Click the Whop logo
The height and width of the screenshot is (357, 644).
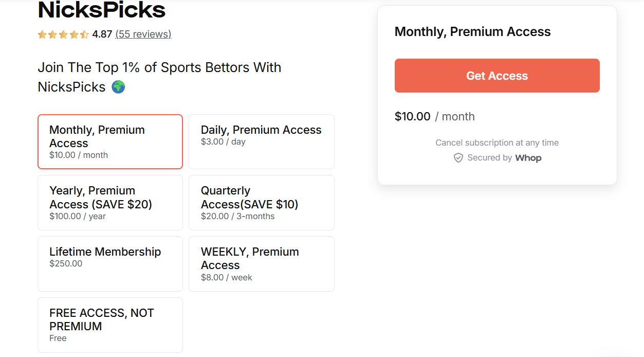(x=528, y=157)
